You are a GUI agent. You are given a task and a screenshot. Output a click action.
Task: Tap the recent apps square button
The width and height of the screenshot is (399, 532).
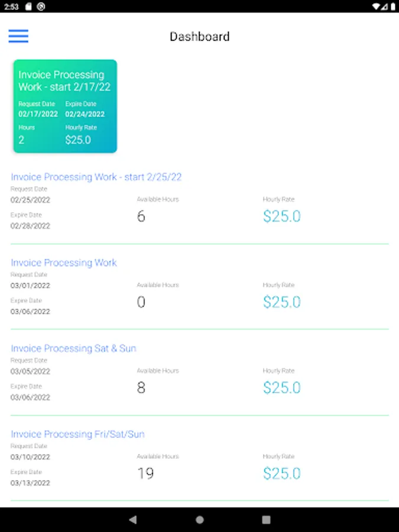[x=266, y=520]
